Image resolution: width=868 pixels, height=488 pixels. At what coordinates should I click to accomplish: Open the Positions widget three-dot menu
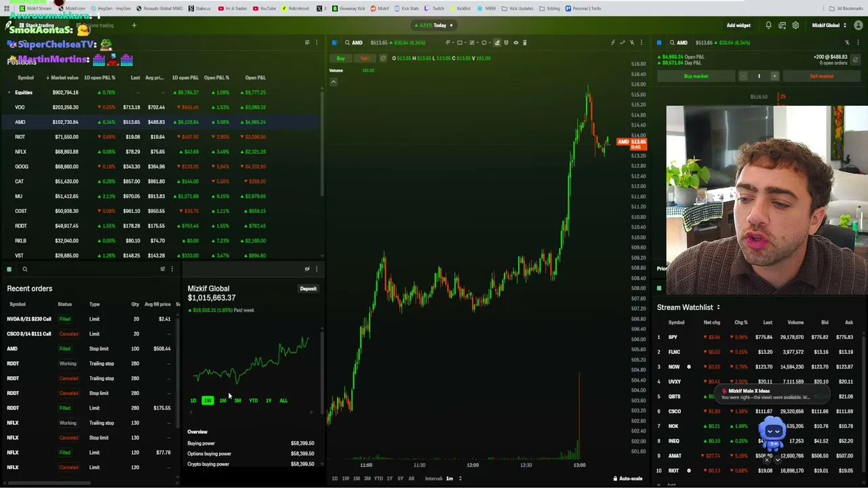tap(316, 43)
